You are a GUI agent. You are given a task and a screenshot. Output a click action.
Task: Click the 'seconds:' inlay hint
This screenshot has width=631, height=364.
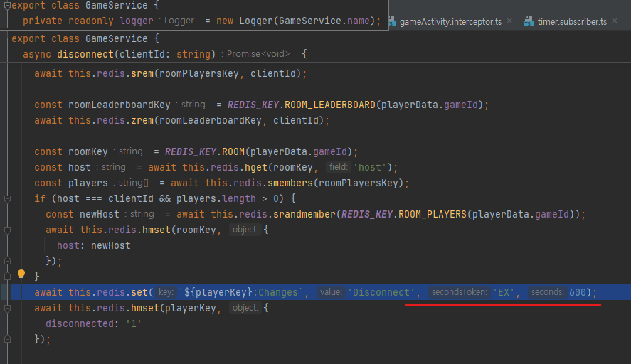pos(548,292)
